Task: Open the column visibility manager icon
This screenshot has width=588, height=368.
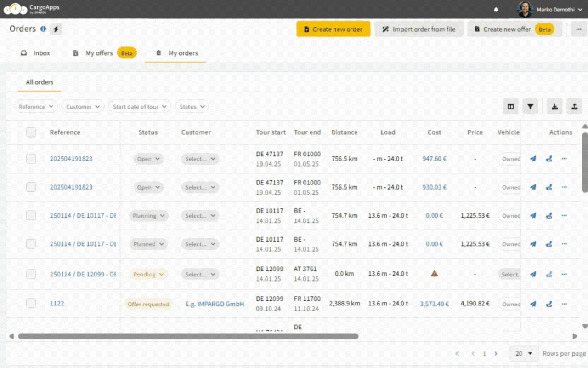Action: click(x=510, y=106)
